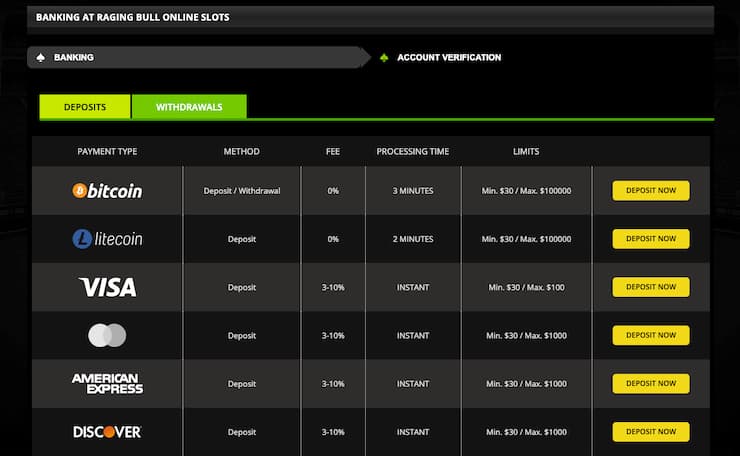The height and width of the screenshot is (456, 740).
Task: Go to the Banking step
Action: click(x=74, y=58)
